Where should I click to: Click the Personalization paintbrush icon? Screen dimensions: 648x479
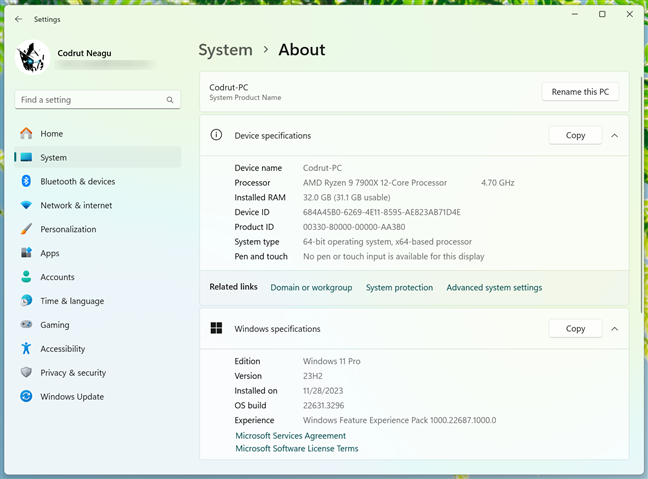(x=26, y=229)
